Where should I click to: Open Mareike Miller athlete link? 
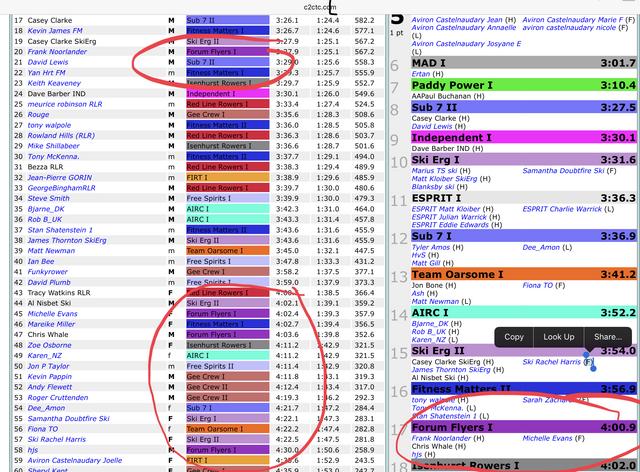(51, 324)
